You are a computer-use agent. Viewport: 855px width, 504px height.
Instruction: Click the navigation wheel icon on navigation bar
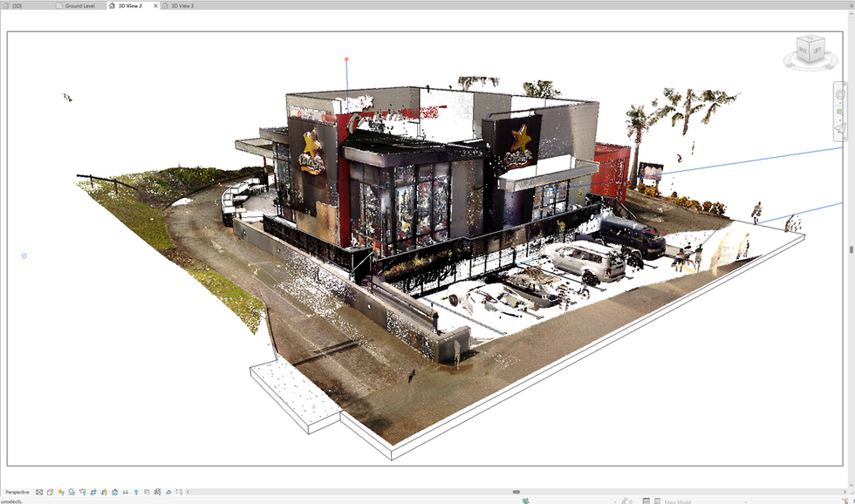[840, 95]
